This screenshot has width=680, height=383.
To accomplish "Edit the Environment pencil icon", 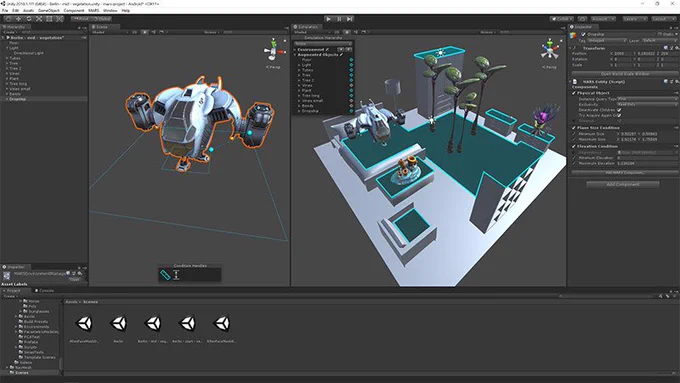I will pyautogui.click(x=327, y=49).
